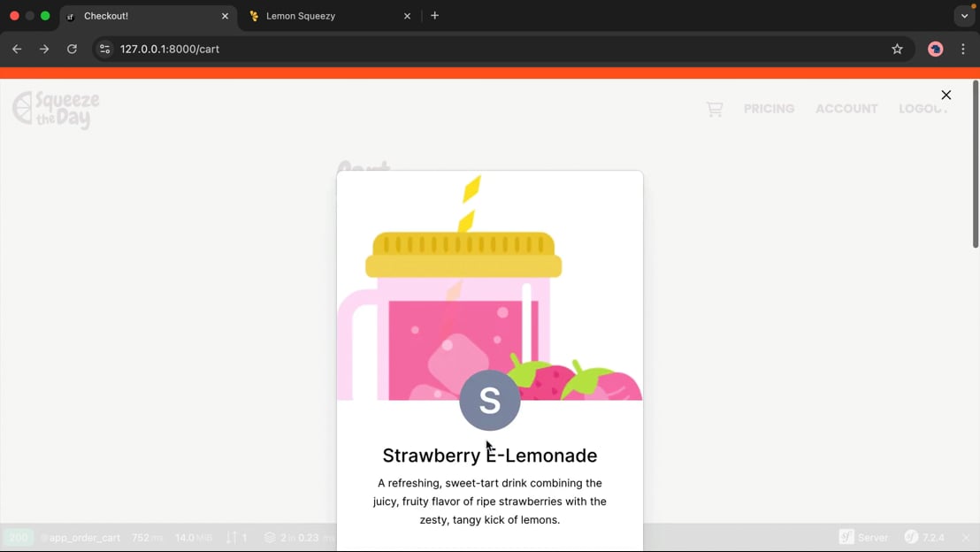Open the ACCOUNT page link

(x=846, y=109)
